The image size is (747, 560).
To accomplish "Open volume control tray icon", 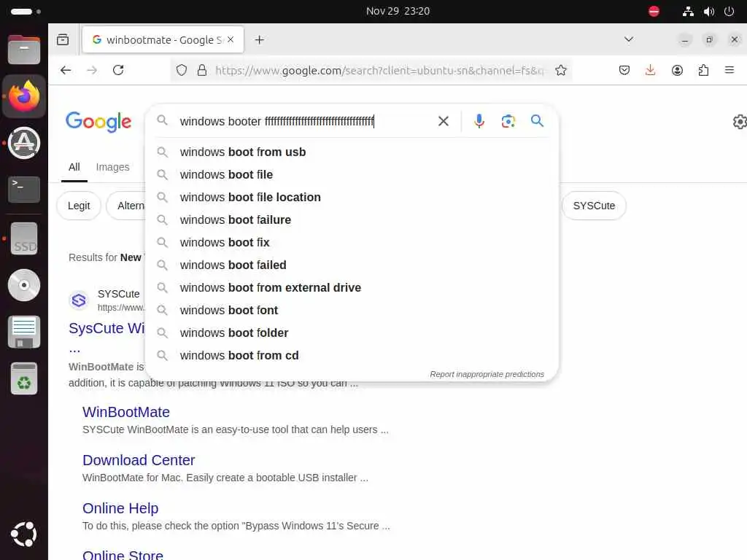I will tap(709, 12).
